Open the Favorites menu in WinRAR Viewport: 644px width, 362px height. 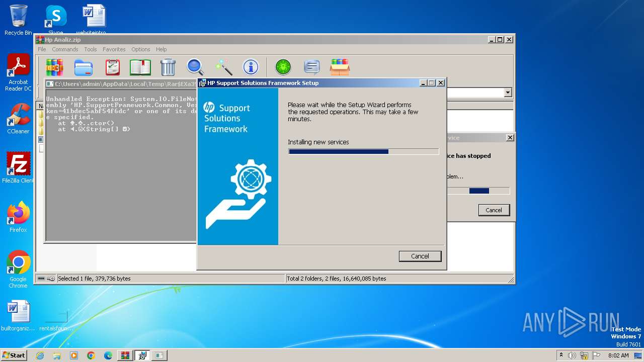[x=114, y=49]
